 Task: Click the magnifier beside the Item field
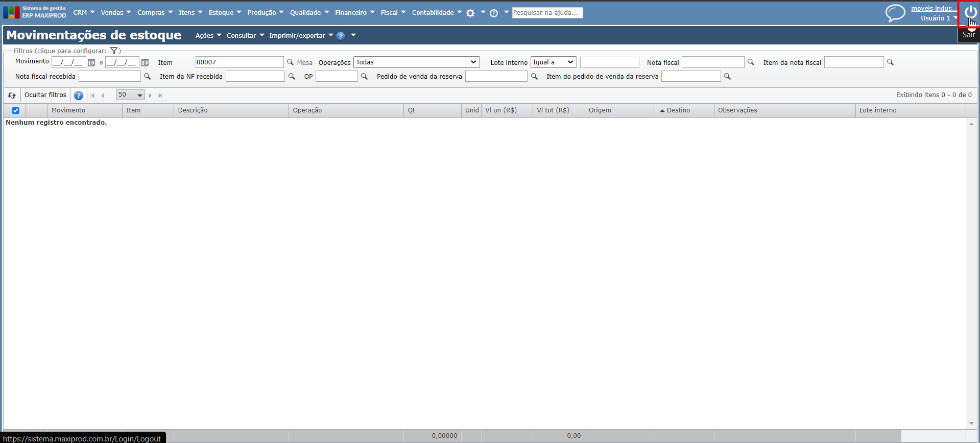click(290, 62)
